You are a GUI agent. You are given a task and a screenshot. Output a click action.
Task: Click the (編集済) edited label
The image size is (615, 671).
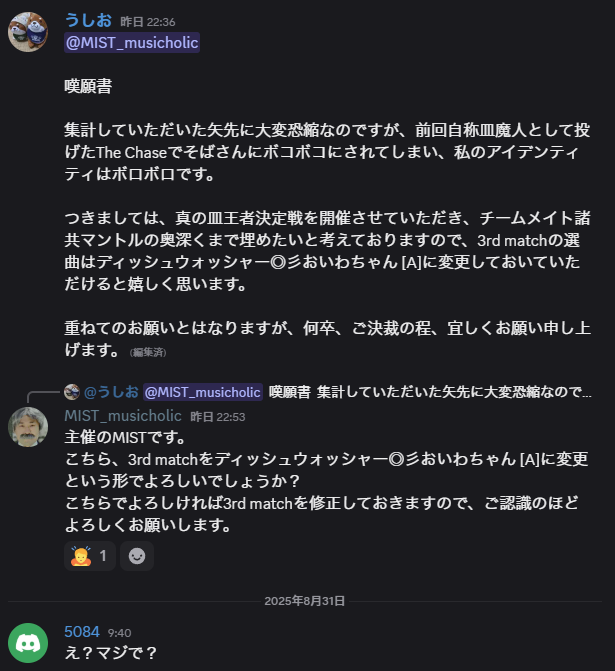(x=146, y=352)
